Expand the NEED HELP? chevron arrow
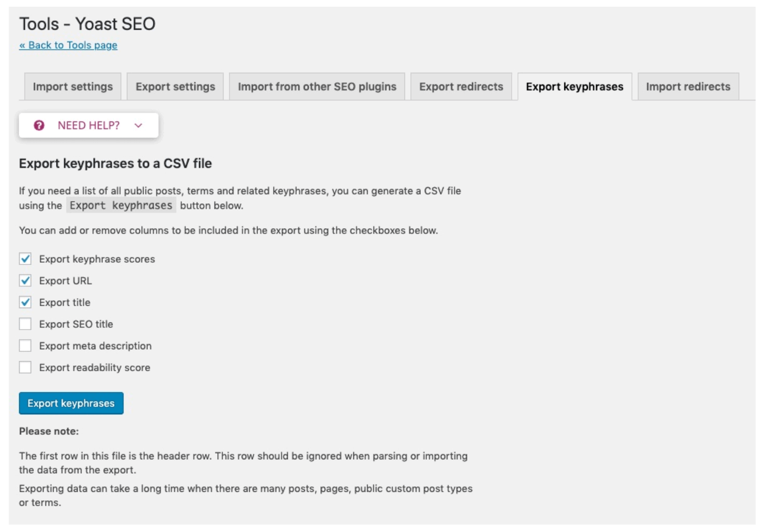This screenshot has width=764, height=532. tap(138, 126)
